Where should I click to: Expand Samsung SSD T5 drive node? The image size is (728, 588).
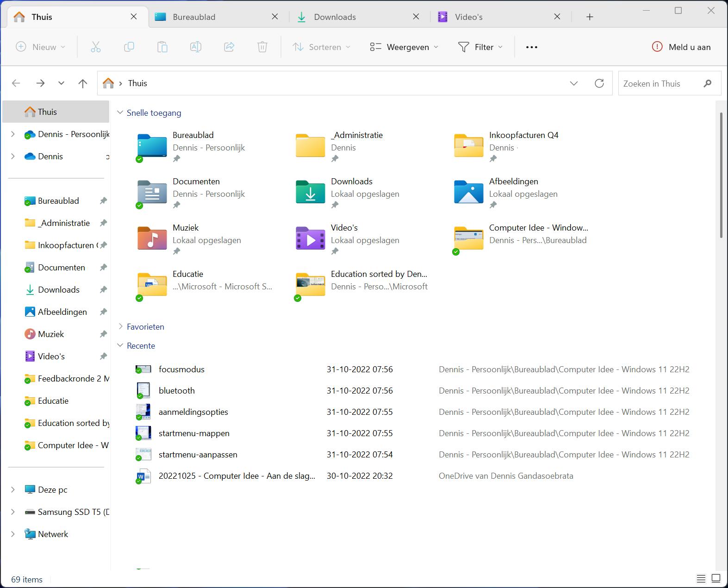13,512
